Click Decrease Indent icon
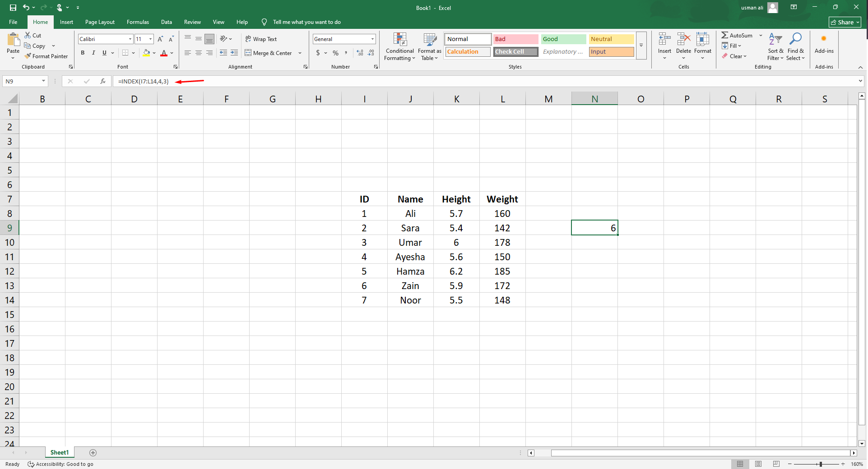 223,53
